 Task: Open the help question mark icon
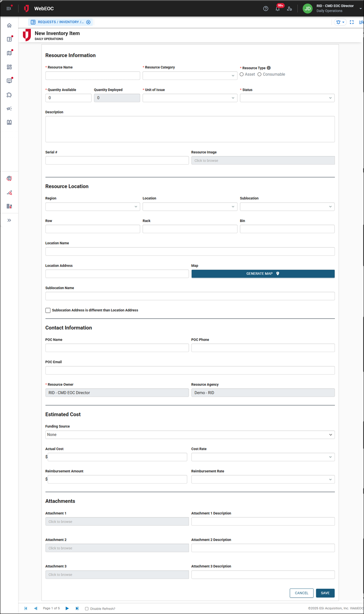point(266,9)
